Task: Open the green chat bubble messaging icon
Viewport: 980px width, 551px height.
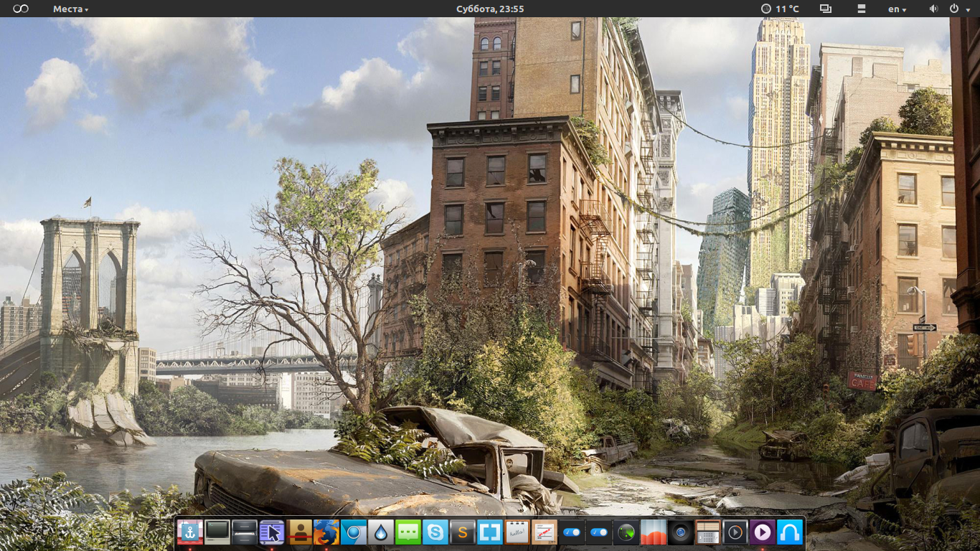Action: click(408, 532)
